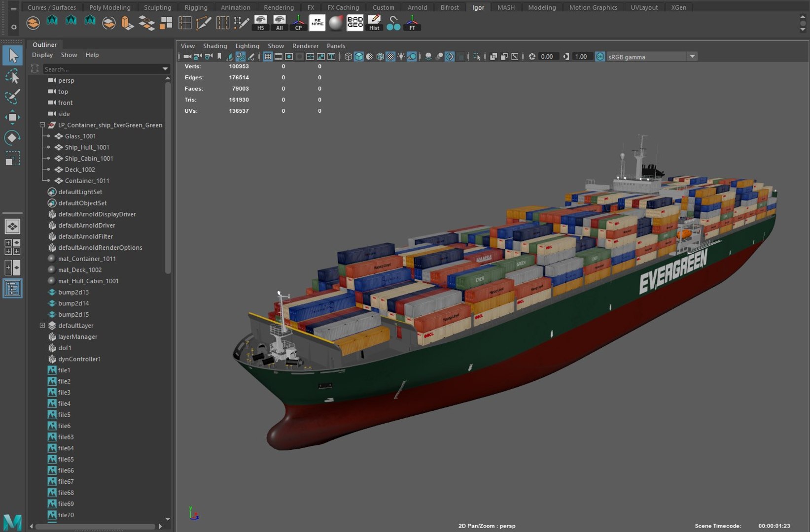Select the arrow Select tool
The image size is (810, 532).
(x=12, y=55)
